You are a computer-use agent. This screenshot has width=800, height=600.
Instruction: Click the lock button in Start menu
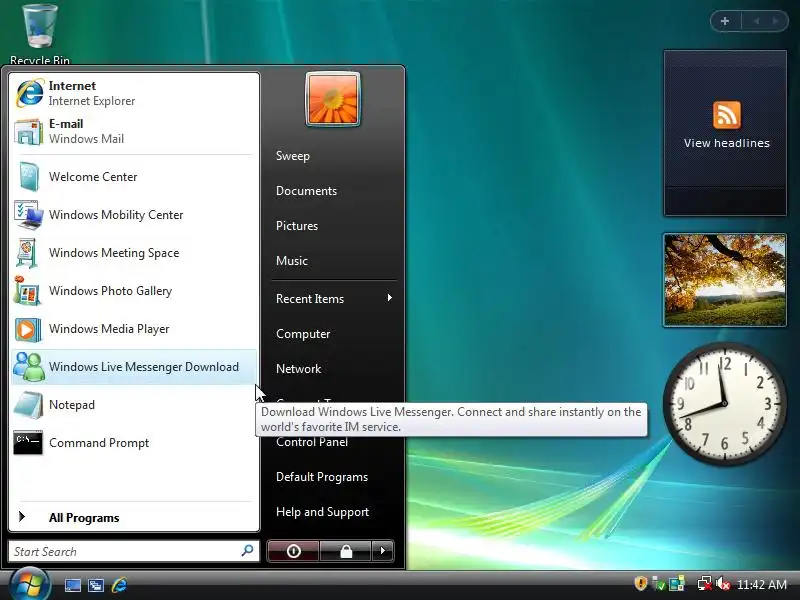point(346,551)
